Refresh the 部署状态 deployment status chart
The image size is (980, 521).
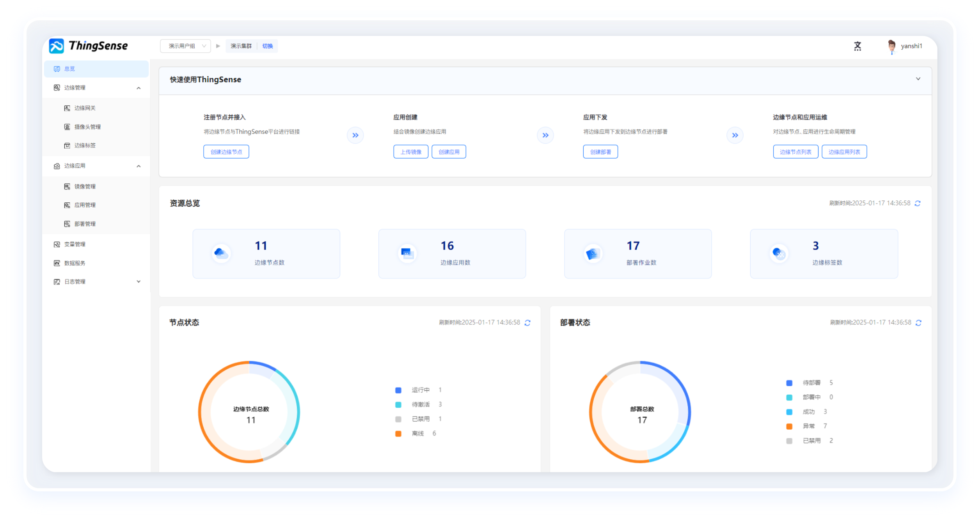point(918,323)
